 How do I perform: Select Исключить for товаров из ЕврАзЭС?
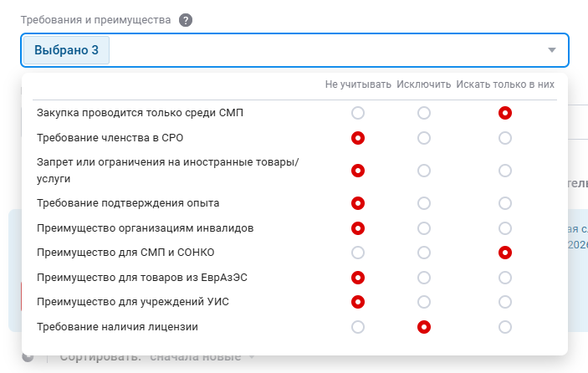pyautogui.click(x=424, y=278)
